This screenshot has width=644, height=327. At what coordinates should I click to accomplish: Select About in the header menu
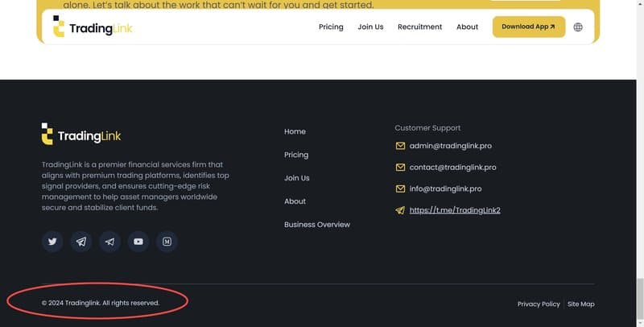tap(467, 27)
